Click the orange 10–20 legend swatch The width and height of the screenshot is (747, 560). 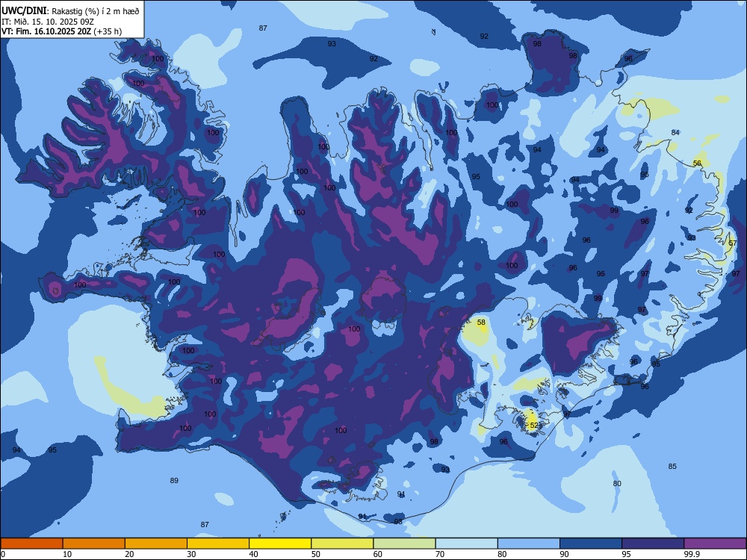click(94, 544)
